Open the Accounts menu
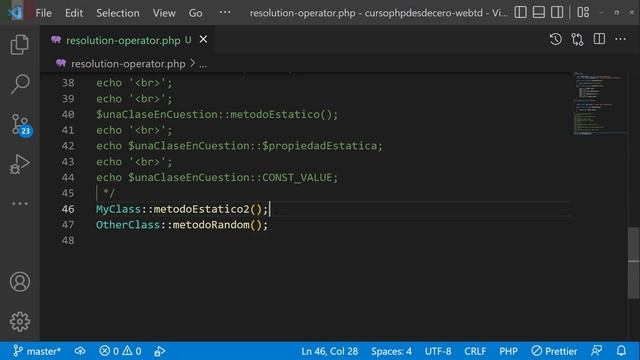The height and width of the screenshot is (360, 640). 20,282
